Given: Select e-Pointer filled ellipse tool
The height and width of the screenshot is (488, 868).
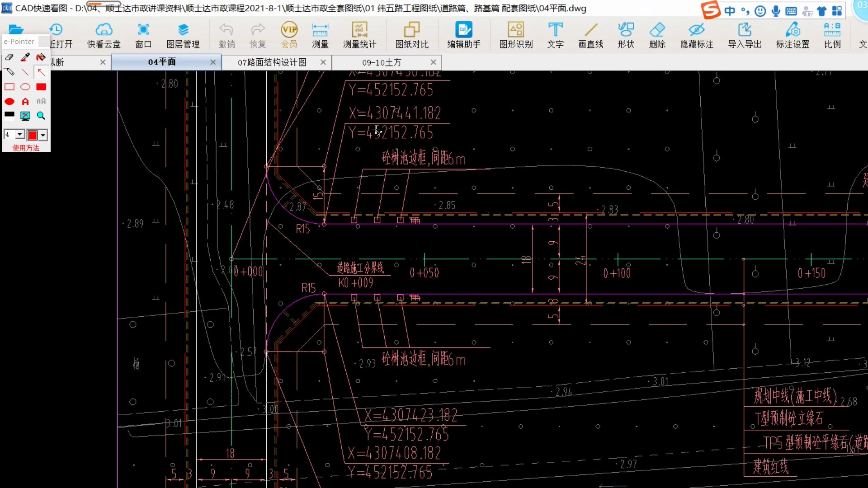Looking at the screenshot, I should [x=9, y=101].
